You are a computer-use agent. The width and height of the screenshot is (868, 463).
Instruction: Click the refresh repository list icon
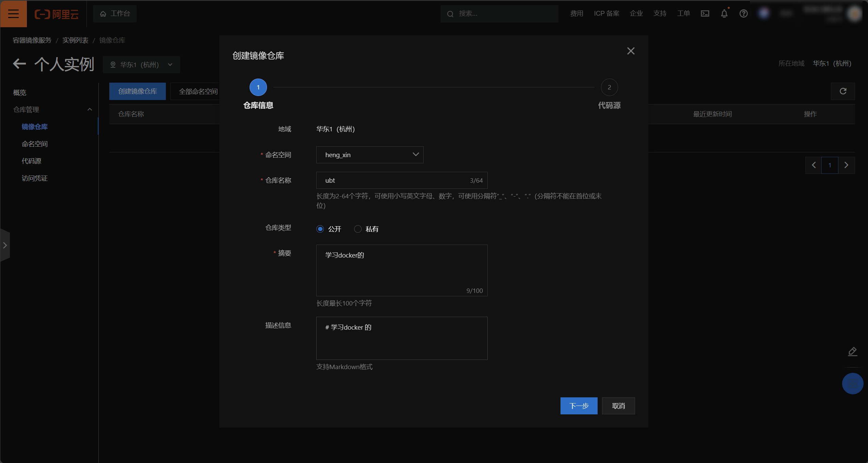(x=843, y=91)
